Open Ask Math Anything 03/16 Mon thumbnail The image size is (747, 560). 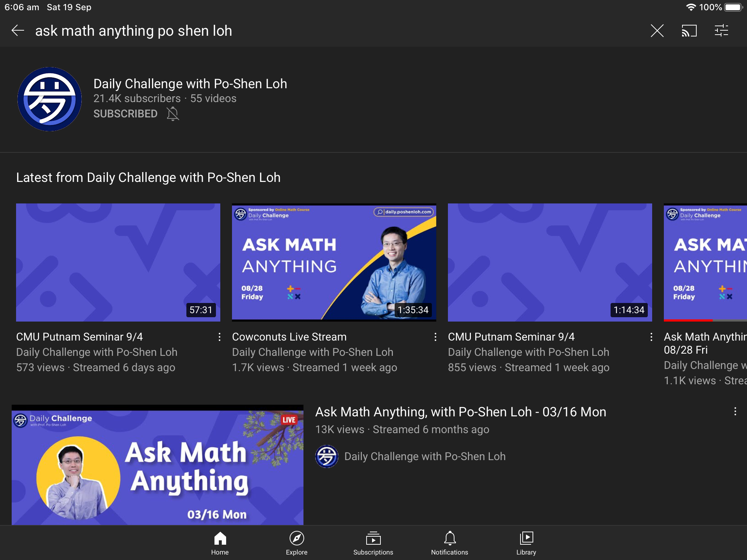158,465
